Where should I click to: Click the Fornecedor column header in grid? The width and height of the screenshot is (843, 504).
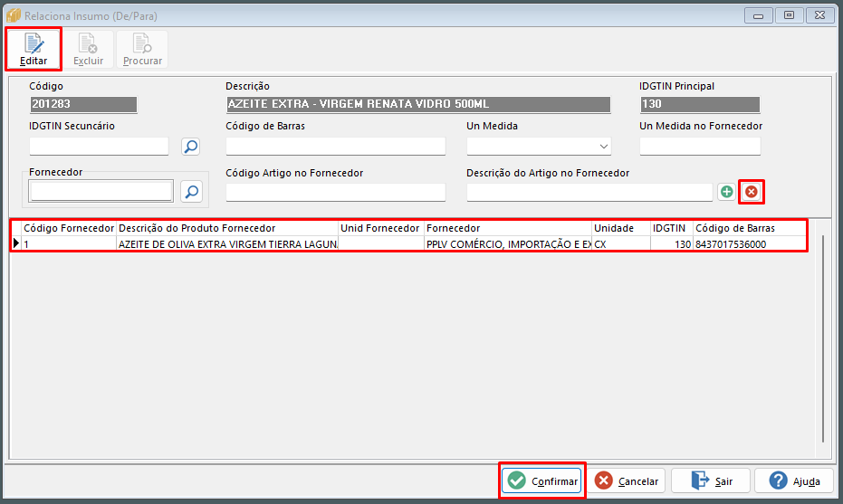pyautogui.click(x=508, y=228)
